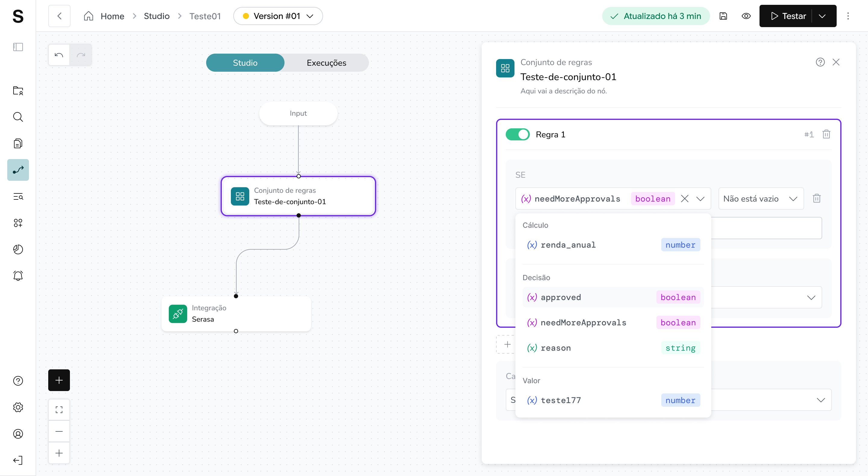This screenshot has width=868, height=476.
Task: Click the black add node plus button
Action: (x=59, y=380)
